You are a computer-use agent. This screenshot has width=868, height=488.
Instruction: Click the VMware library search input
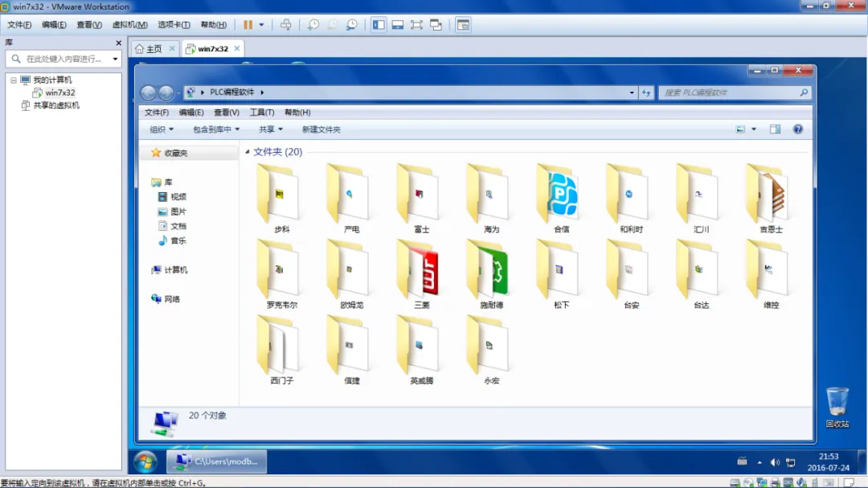tap(63, 59)
